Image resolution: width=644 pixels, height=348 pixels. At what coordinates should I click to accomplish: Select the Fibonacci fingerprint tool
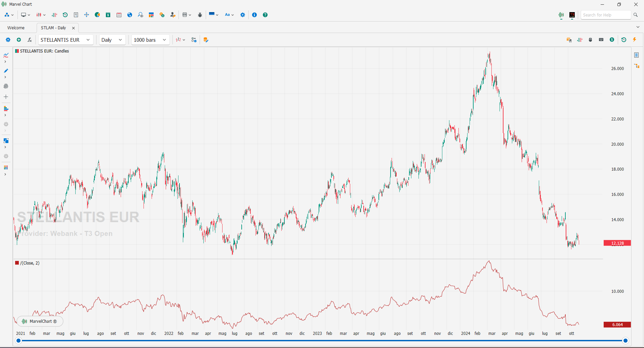tap(6, 86)
